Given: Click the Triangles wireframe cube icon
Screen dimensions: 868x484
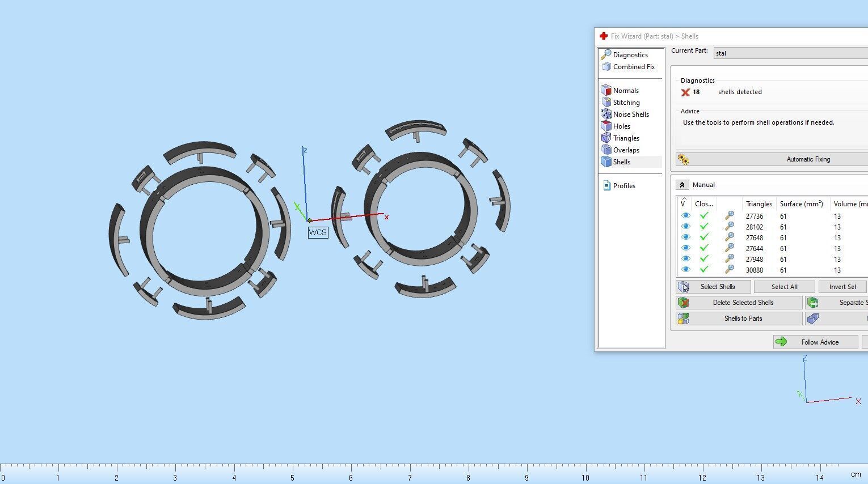Looking at the screenshot, I should [x=606, y=138].
